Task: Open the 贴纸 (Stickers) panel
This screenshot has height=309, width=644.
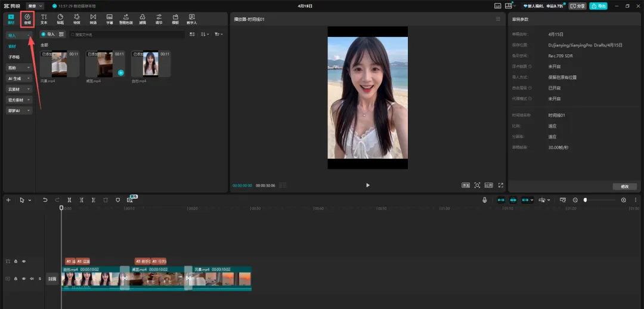Action: click(60, 18)
